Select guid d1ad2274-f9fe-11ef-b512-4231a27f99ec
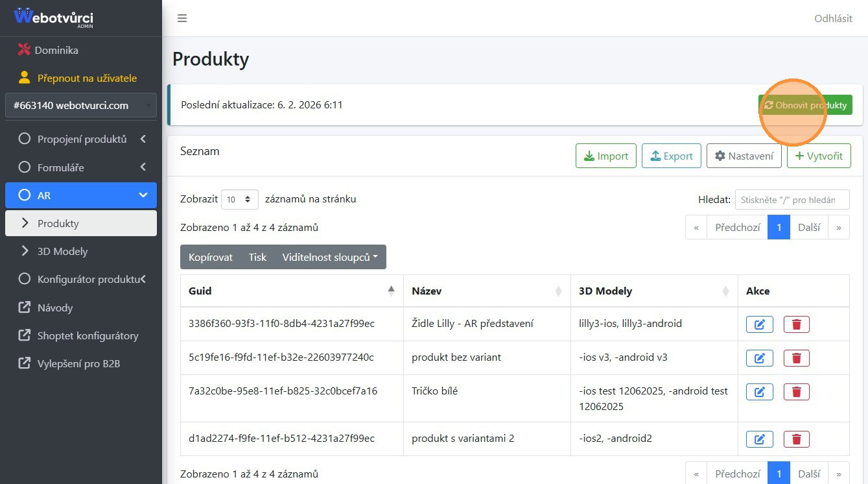Viewport: 868px width, 484px height. pyautogui.click(x=281, y=438)
